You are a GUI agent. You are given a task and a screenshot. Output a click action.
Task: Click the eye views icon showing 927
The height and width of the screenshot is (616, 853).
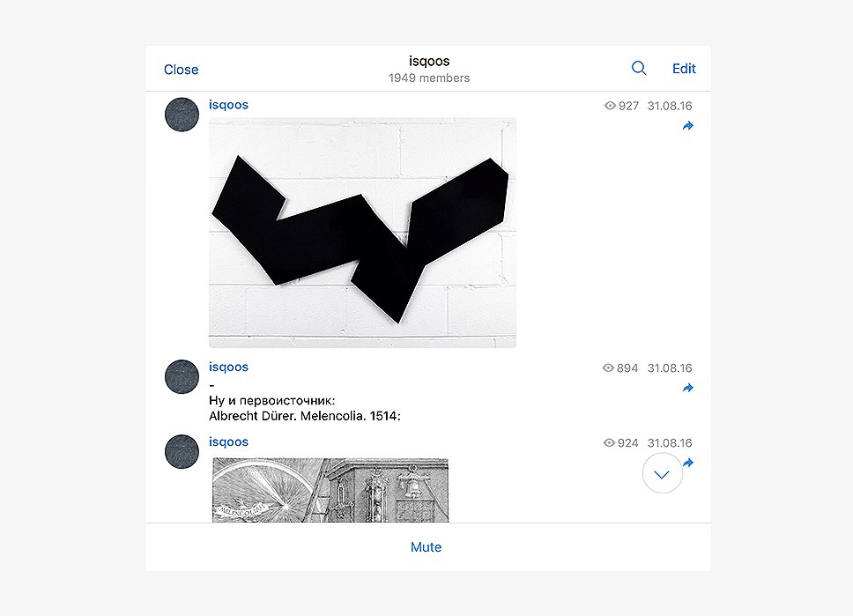click(x=610, y=106)
